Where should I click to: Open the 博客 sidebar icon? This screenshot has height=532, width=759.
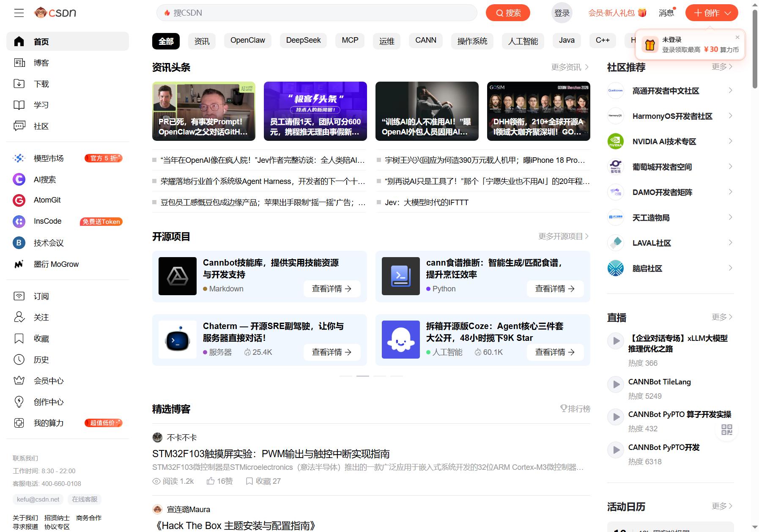[x=19, y=63]
